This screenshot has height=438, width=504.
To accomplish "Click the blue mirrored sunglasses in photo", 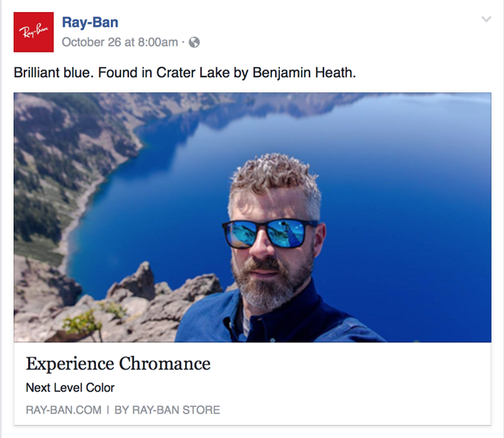I will pos(269,234).
